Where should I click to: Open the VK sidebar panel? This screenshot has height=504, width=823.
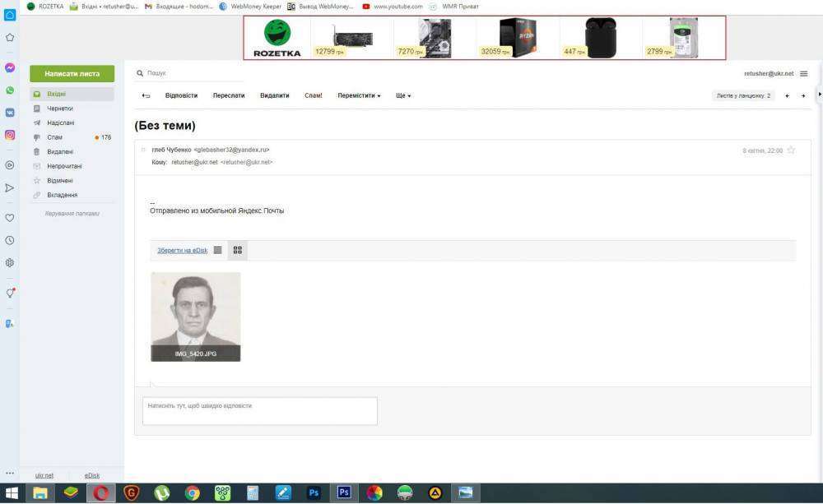click(10, 113)
